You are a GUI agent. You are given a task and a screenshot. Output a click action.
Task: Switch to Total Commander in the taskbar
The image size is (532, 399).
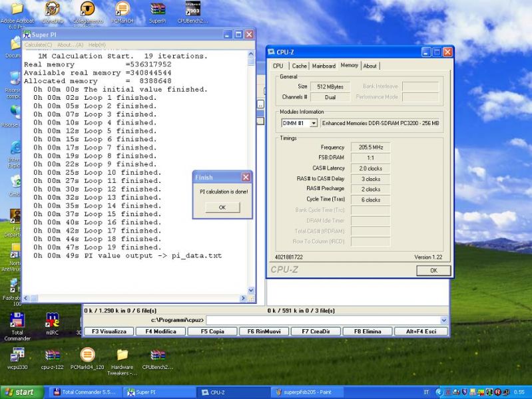click(x=85, y=392)
